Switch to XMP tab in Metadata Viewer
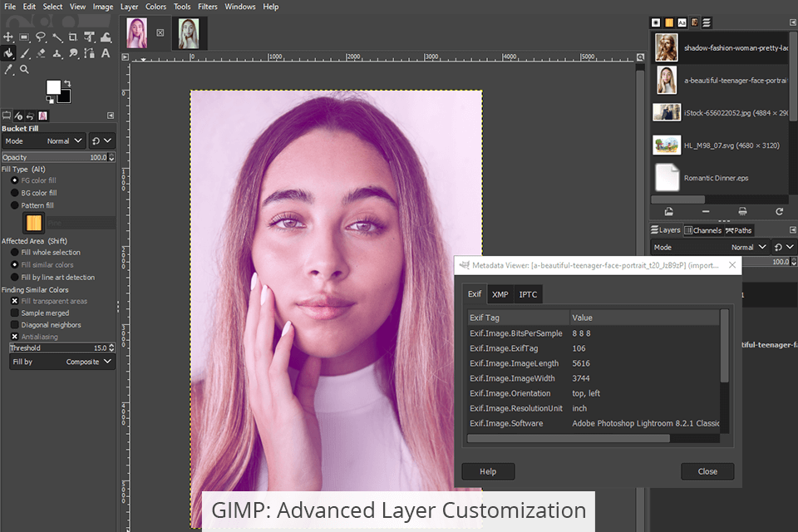 tap(500, 294)
